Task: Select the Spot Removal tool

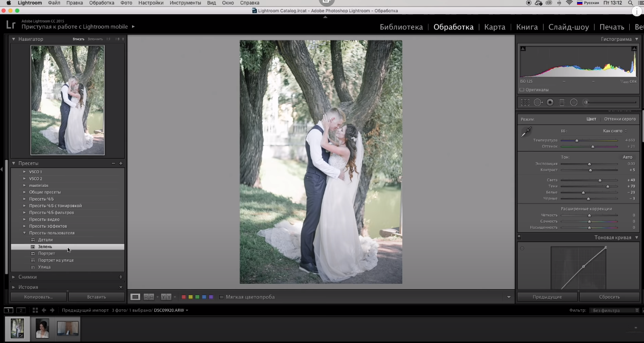Action: 538,102
